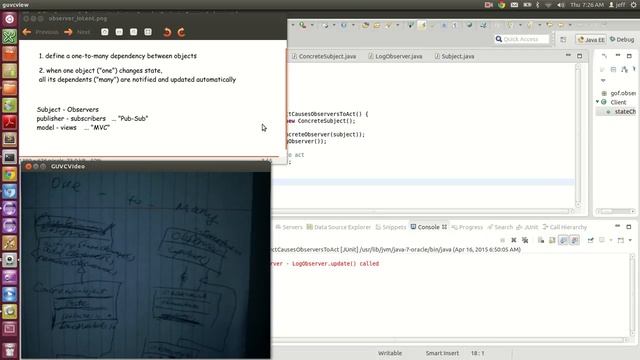
Task: Zoom in on the image viewer
Action: [x=105, y=32]
